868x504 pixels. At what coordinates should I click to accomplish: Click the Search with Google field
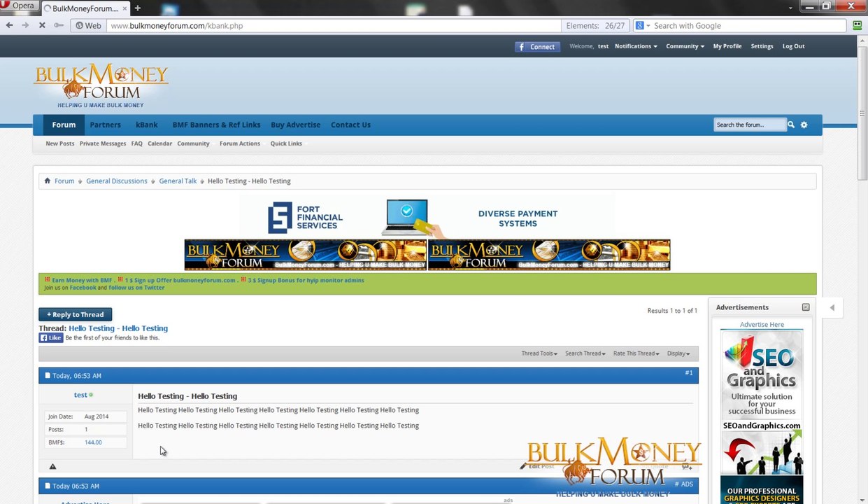coord(748,25)
